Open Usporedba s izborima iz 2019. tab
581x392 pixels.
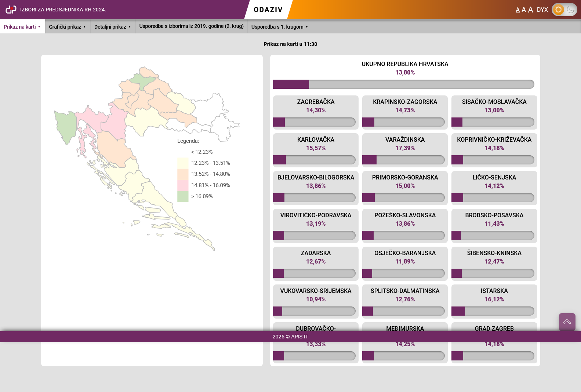click(191, 26)
